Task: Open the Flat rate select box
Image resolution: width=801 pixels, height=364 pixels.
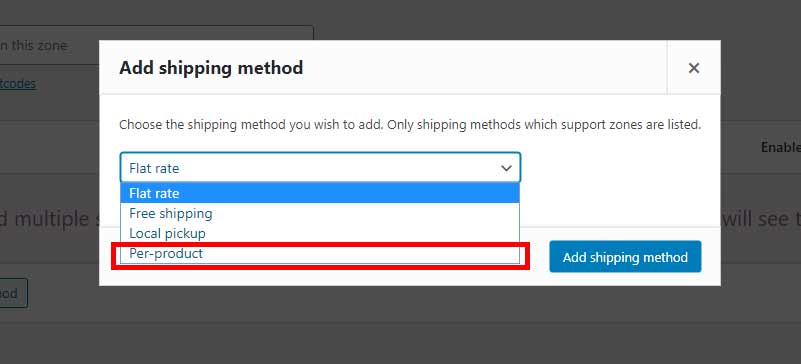Action: coord(320,167)
